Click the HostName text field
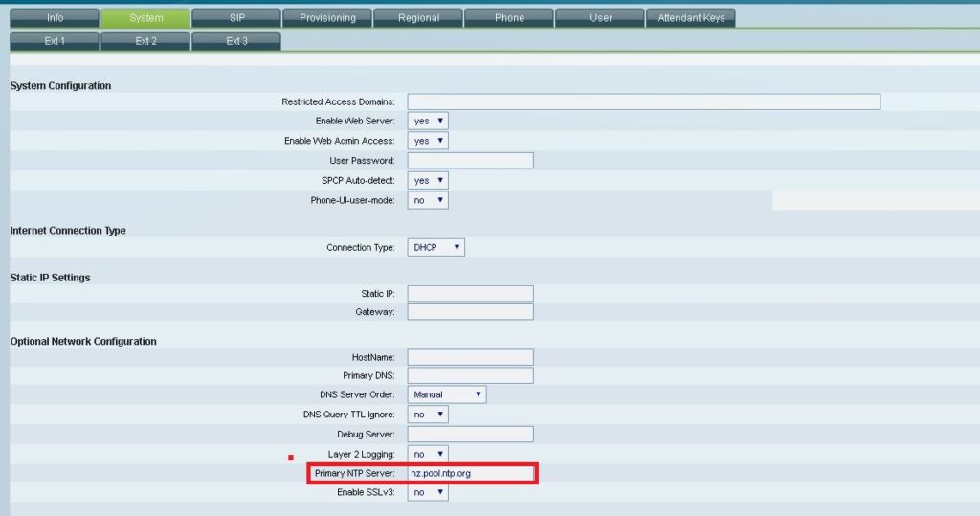The height and width of the screenshot is (516, 980). (x=470, y=357)
